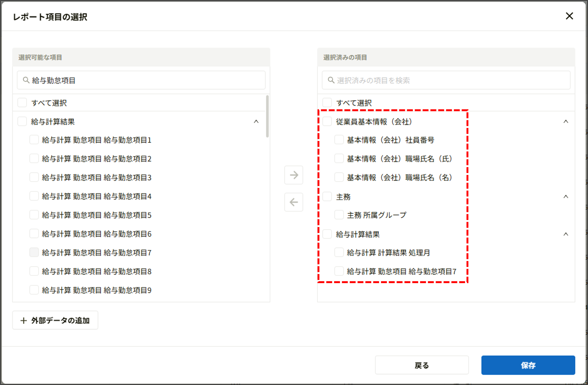The height and width of the screenshot is (385, 588).
Task: Collapse left panel 給与計算結果 group
Action: point(256,121)
